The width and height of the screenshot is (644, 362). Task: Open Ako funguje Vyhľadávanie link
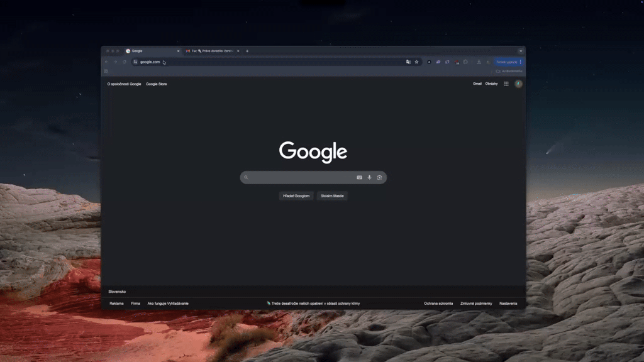click(168, 304)
